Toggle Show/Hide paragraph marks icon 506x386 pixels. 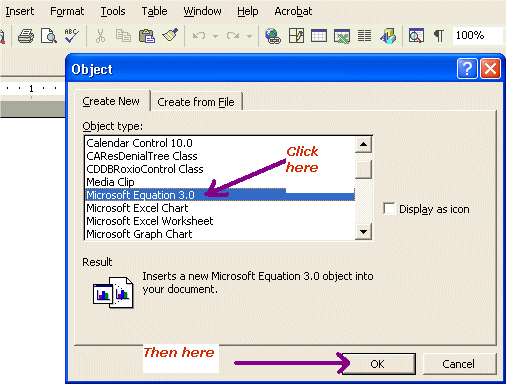pyautogui.click(x=439, y=36)
